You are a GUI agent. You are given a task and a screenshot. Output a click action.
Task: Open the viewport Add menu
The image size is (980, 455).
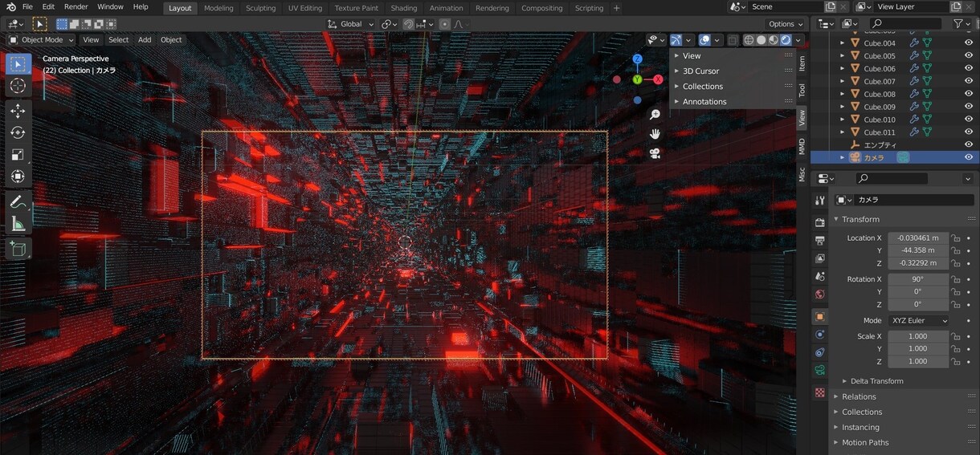[145, 39]
